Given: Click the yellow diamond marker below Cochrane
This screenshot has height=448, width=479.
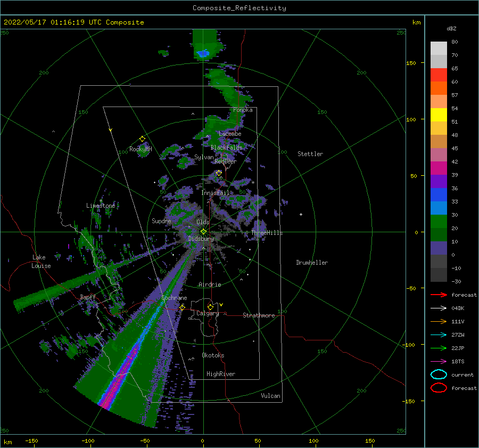Looking at the screenshot, I should coord(183,307).
